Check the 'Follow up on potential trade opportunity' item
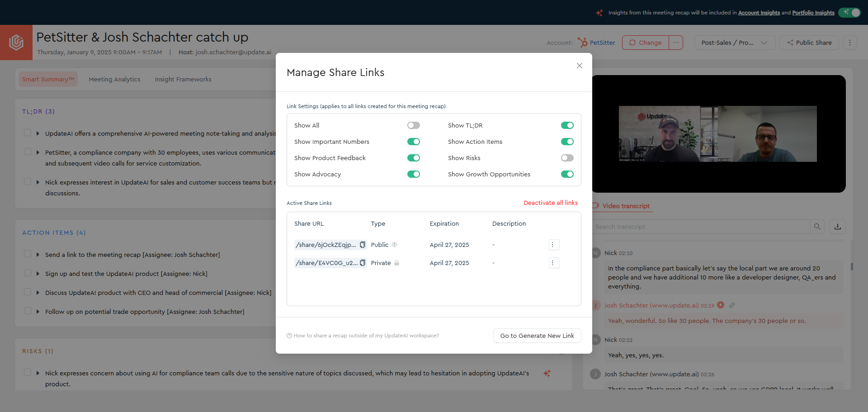This screenshot has width=868, height=412. tap(28, 311)
